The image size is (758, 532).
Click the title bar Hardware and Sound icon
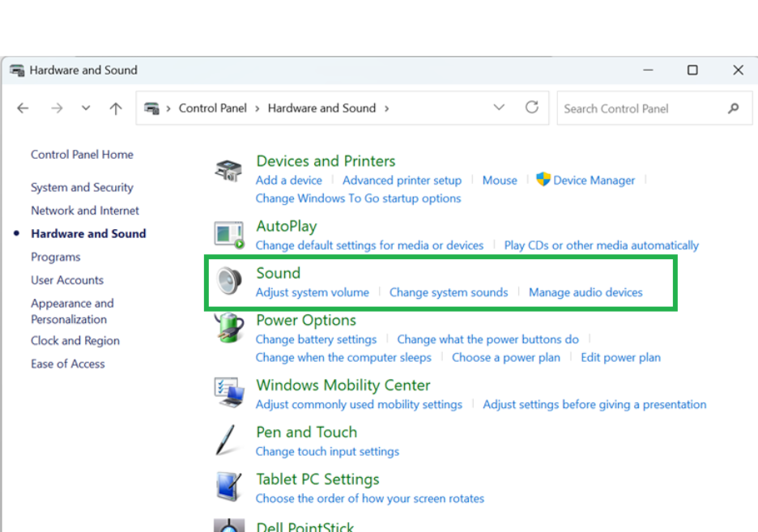coord(17,70)
